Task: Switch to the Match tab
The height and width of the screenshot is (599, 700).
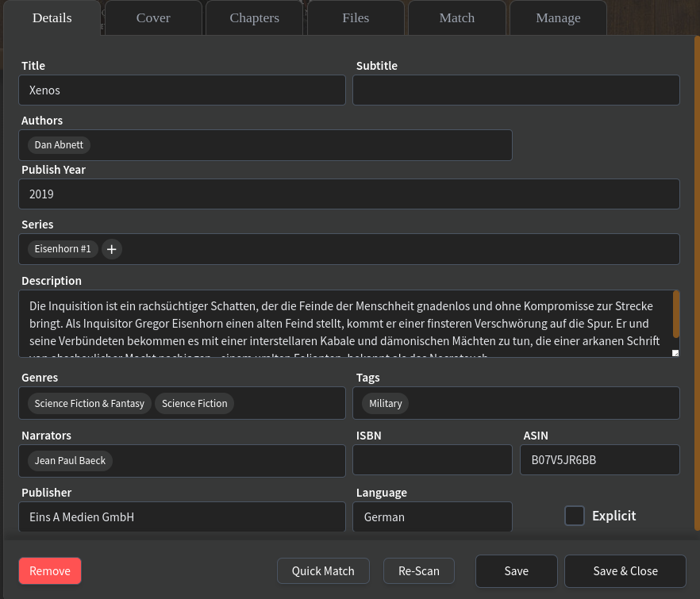Action: [x=456, y=17]
